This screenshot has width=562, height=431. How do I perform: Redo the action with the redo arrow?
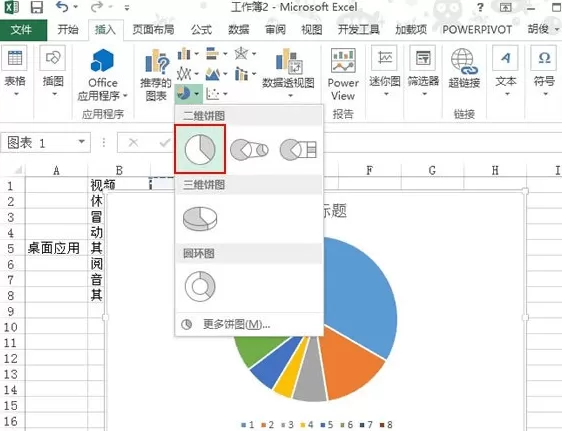click(x=98, y=7)
